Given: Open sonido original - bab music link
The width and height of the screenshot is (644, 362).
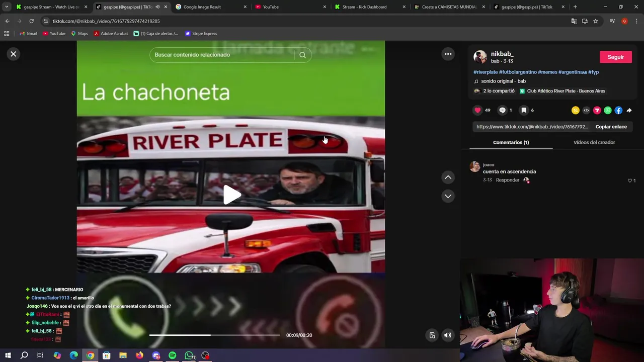Looking at the screenshot, I should [503, 81].
